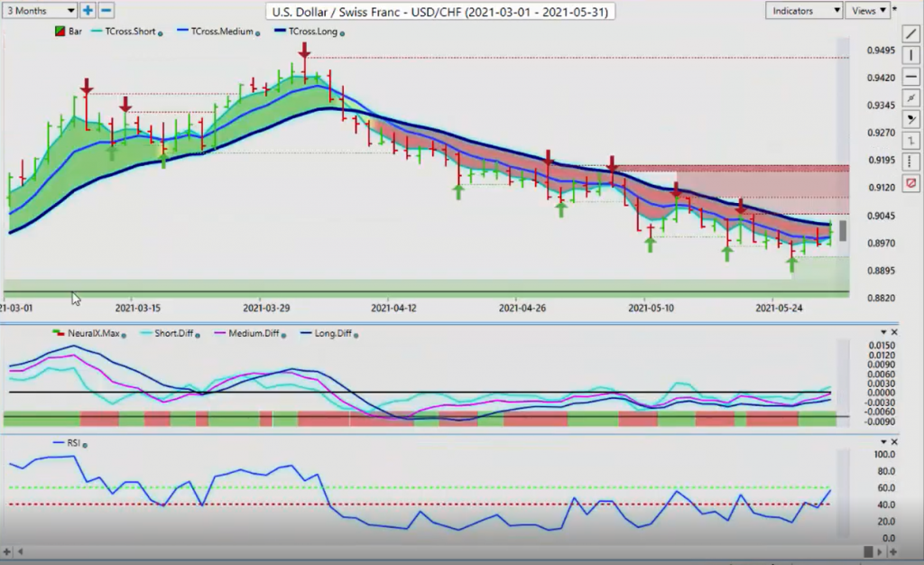Select the horizontal line drawing tool
This screenshot has height=565, width=924.
point(910,77)
